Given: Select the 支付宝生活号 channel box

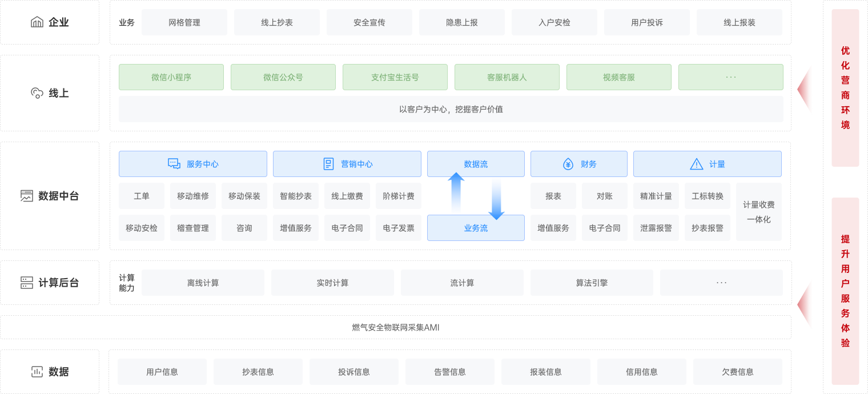Looking at the screenshot, I should [x=395, y=77].
